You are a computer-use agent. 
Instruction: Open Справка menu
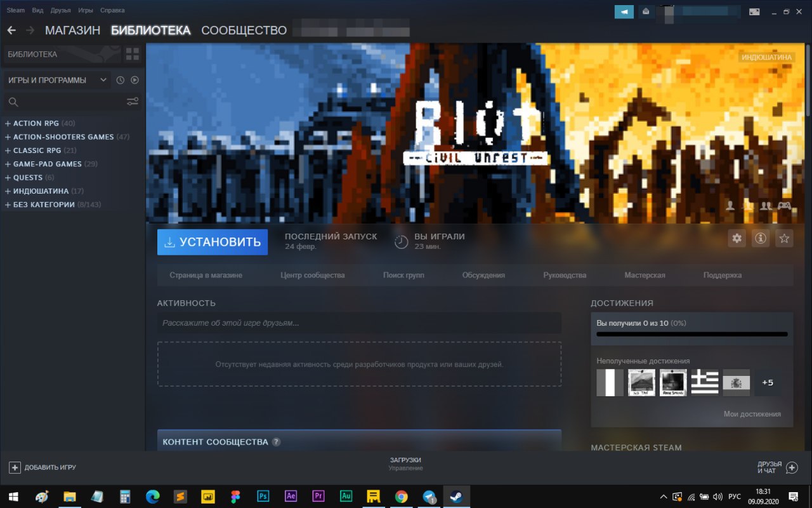coord(112,10)
